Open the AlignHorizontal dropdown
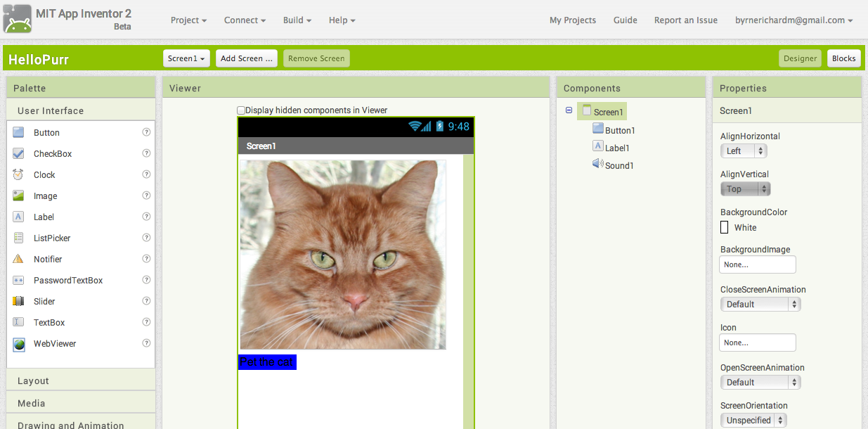This screenshot has height=429, width=868. coord(744,151)
